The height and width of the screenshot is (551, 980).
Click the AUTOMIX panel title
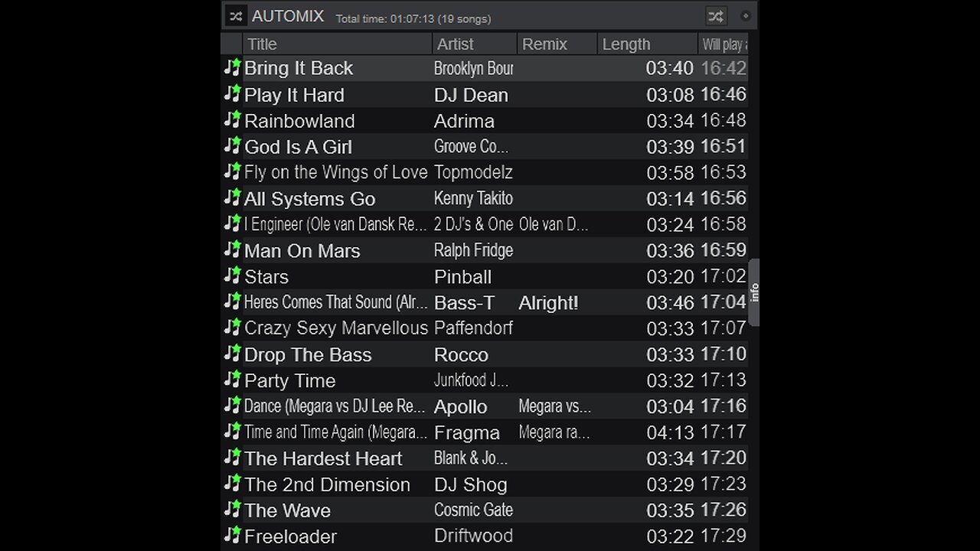(288, 16)
